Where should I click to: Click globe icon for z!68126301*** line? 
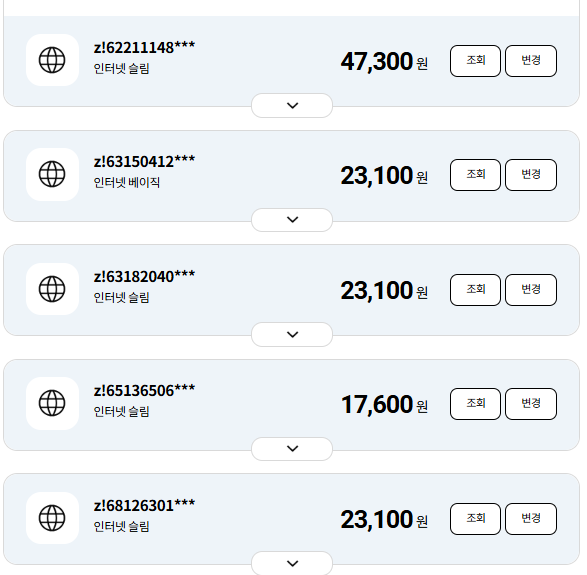pyautogui.click(x=52, y=518)
